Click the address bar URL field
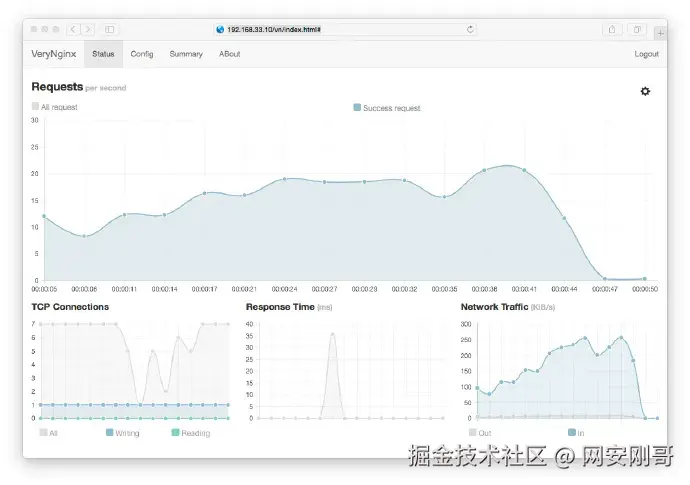The image size is (690, 485). click(x=345, y=29)
